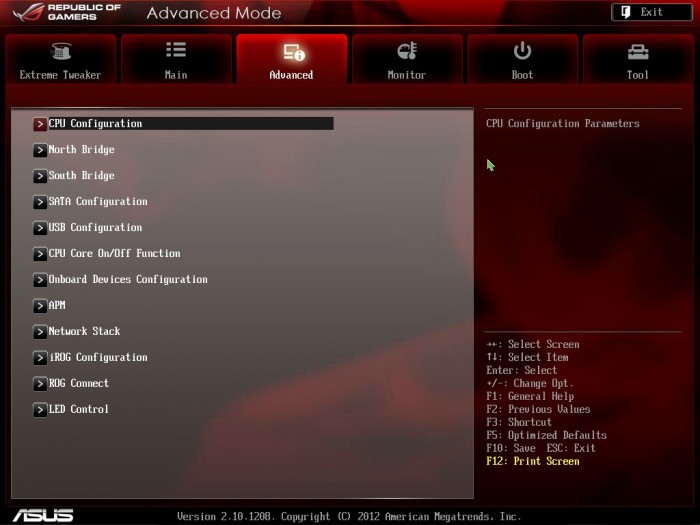Click the Advanced tab info icon
Screen dimensions: 700x525
point(293,52)
